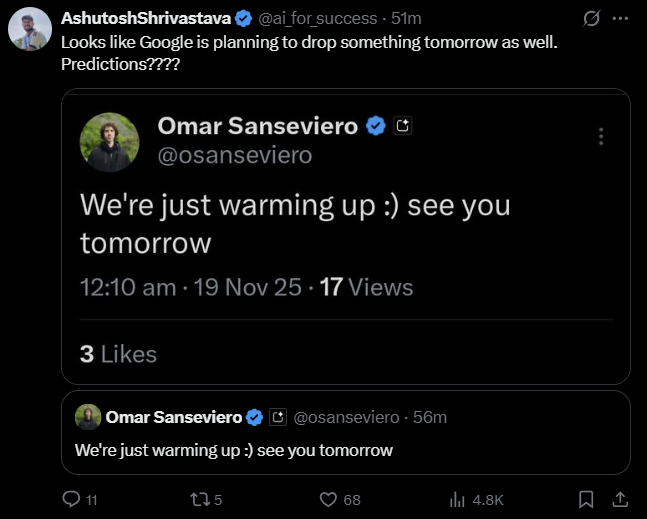
Task: Click the affiliate badge in the quoted tweet
Action: [x=279, y=417]
